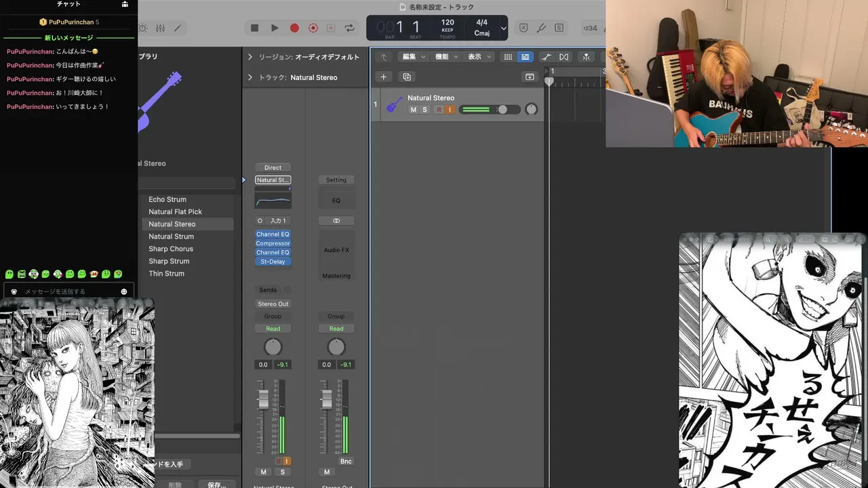The height and width of the screenshot is (488, 868).
Task: Toggle Cycle mode in the transport
Action: 350,28
